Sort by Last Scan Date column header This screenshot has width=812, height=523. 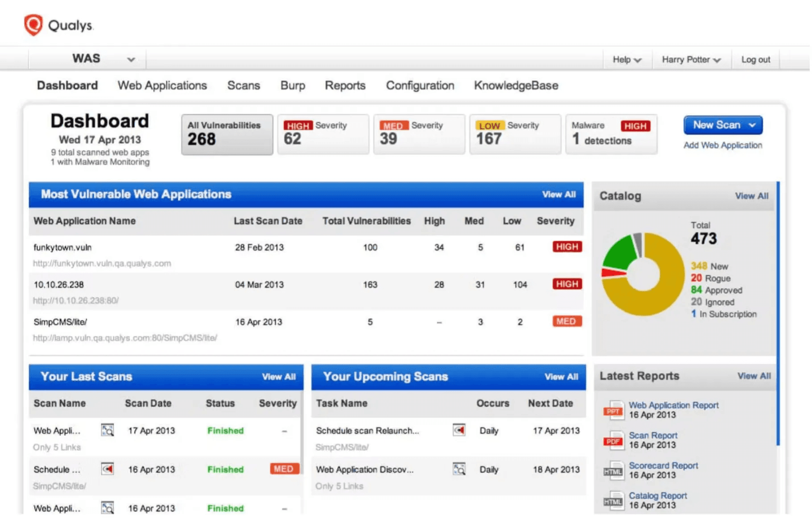click(269, 222)
